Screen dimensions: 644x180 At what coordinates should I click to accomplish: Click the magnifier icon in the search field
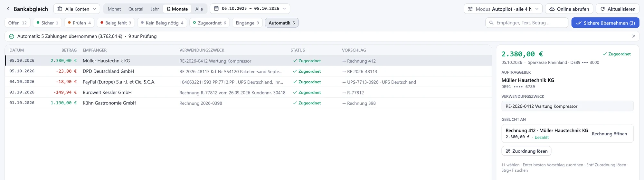point(491,23)
